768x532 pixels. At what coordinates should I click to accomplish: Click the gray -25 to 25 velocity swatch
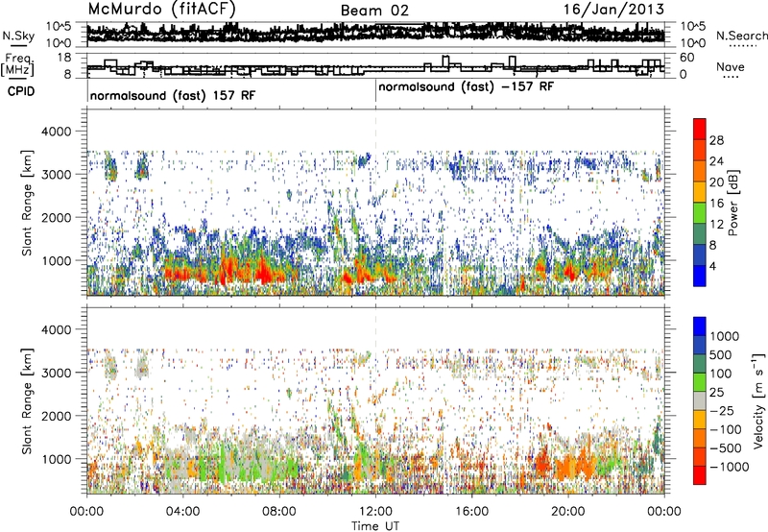click(700, 400)
